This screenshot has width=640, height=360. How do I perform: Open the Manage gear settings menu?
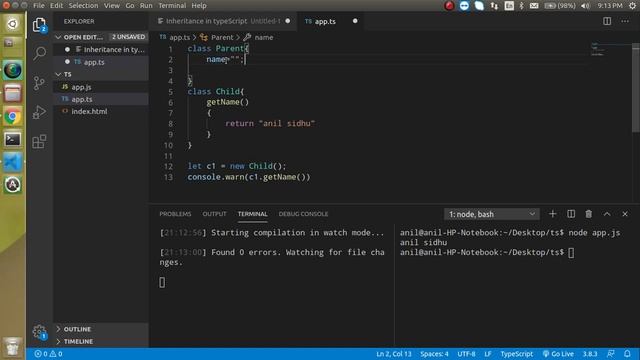39,332
